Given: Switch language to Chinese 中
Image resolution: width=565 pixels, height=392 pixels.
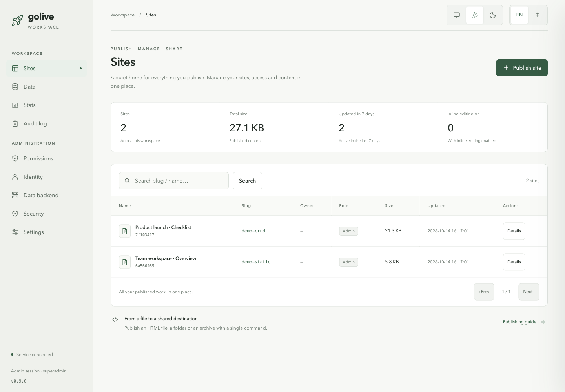Looking at the screenshot, I should (538, 15).
